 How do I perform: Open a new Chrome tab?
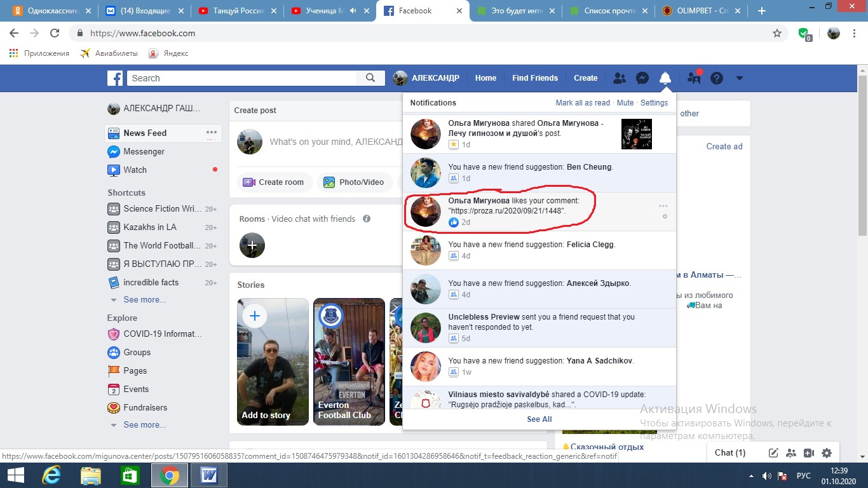click(x=762, y=11)
